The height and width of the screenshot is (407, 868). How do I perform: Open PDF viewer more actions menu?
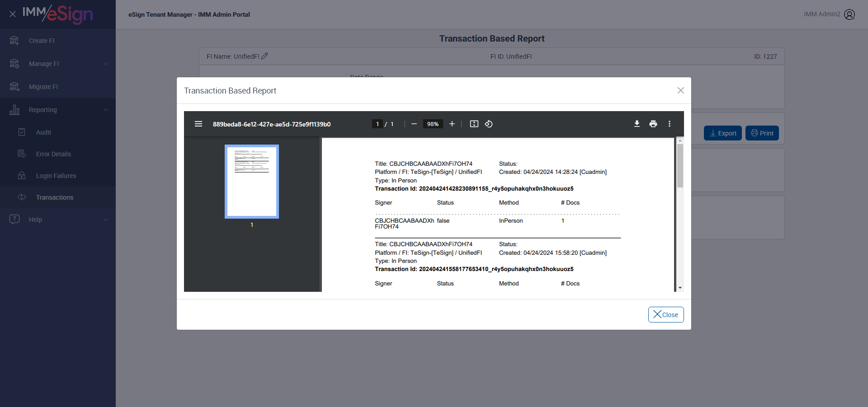click(x=670, y=124)
